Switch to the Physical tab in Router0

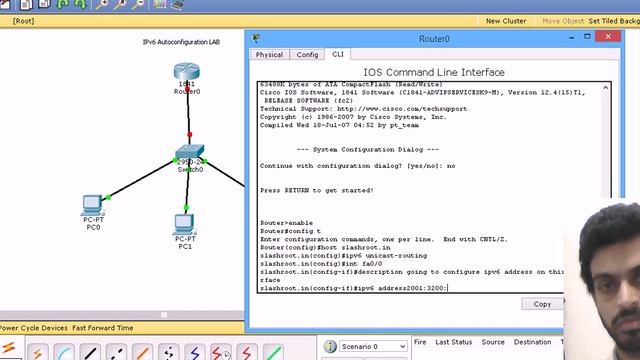[x=269, y=54]
